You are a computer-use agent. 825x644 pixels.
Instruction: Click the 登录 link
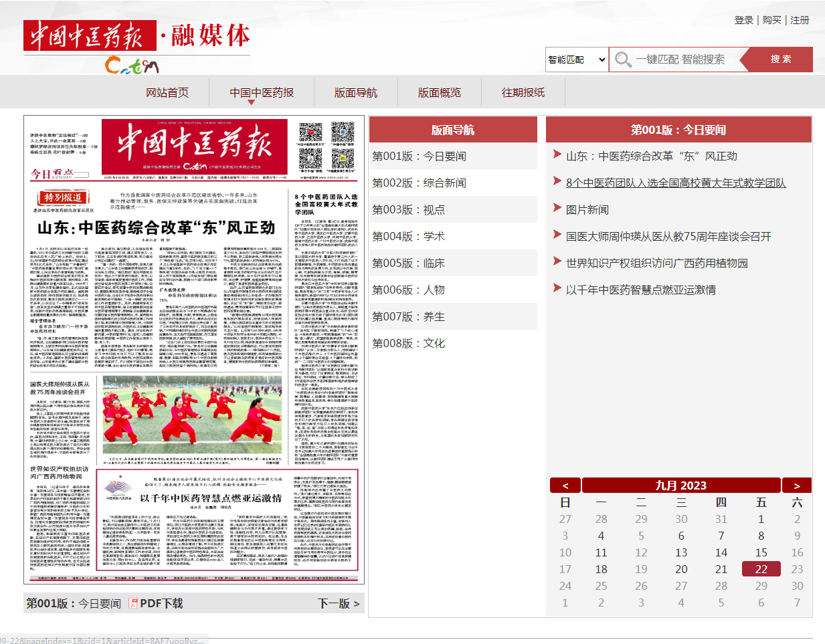[744, 20]
